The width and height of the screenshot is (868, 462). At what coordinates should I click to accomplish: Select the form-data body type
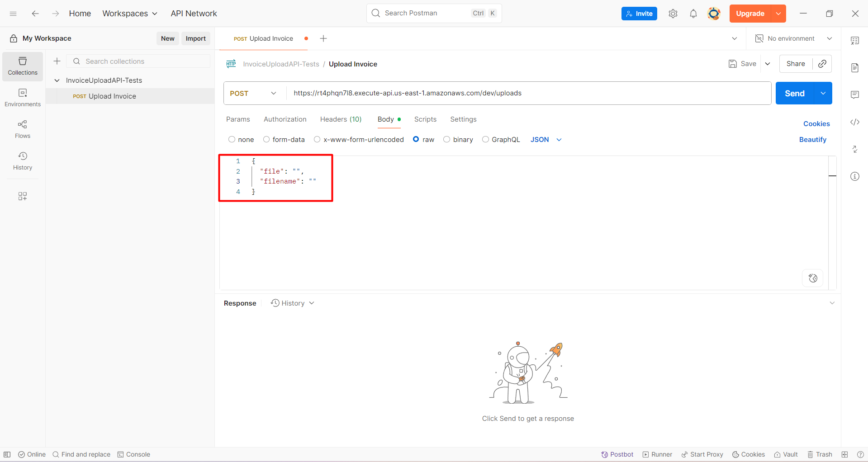(267, 140)
